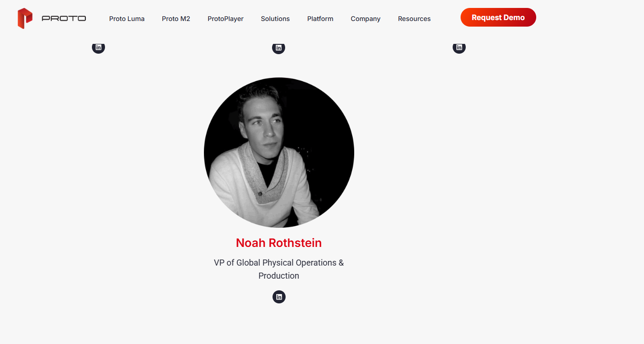Click the top-center LinkedIn icon

279,48
